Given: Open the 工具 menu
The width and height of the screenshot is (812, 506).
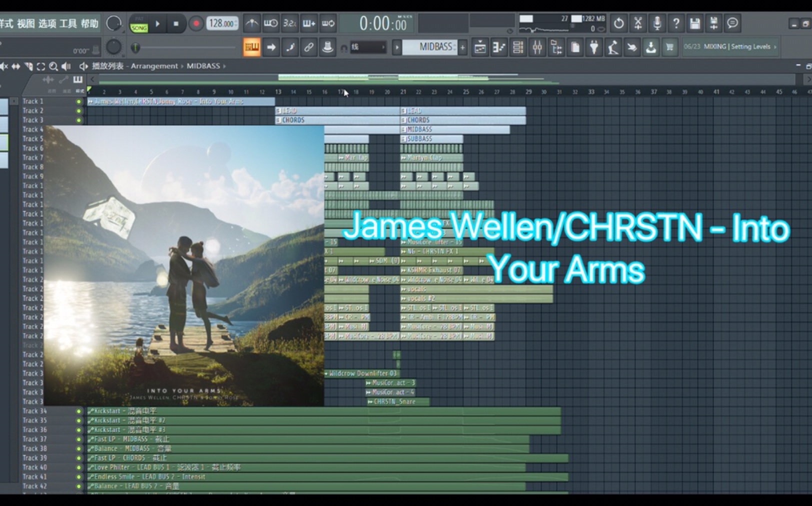Looking at the screenshot, I should tap(68, 23).
